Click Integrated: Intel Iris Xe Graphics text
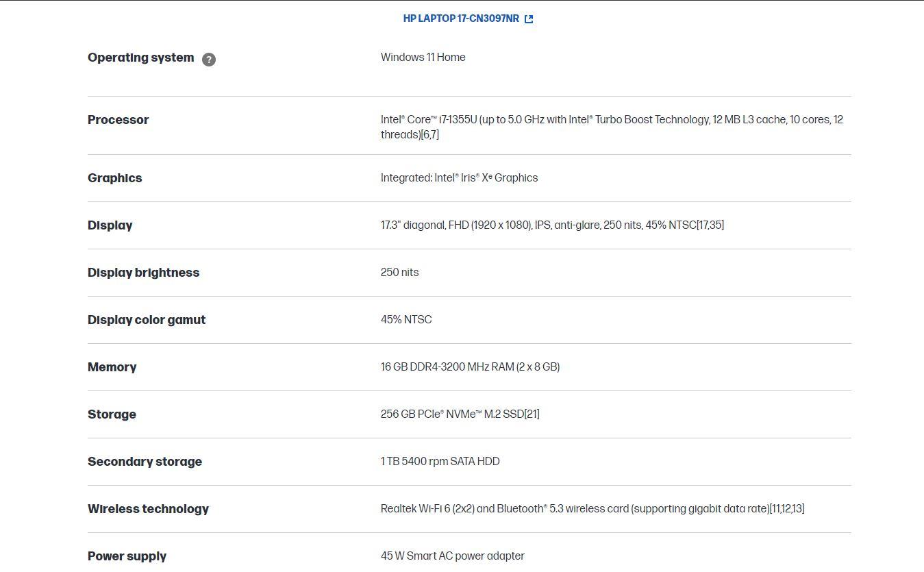Viewport: 924px width, 572px height. [459, 178]
